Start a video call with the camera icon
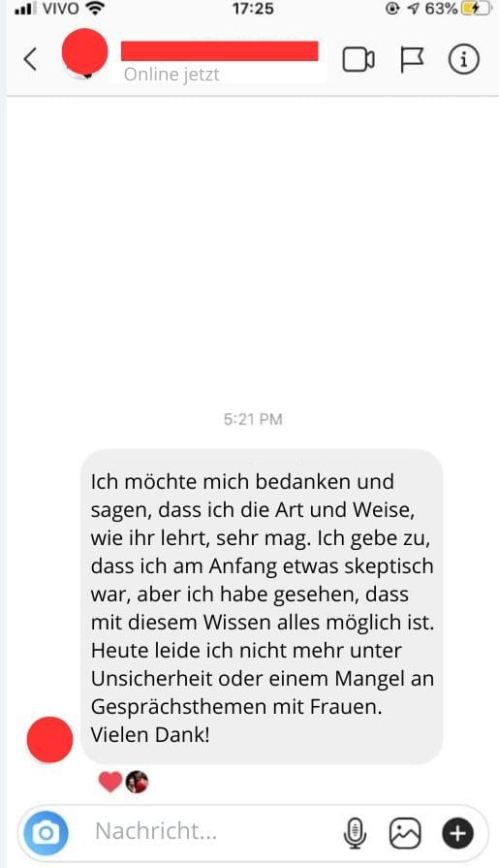Viewport: 499px width, 868px height. (x=359, y=60)
